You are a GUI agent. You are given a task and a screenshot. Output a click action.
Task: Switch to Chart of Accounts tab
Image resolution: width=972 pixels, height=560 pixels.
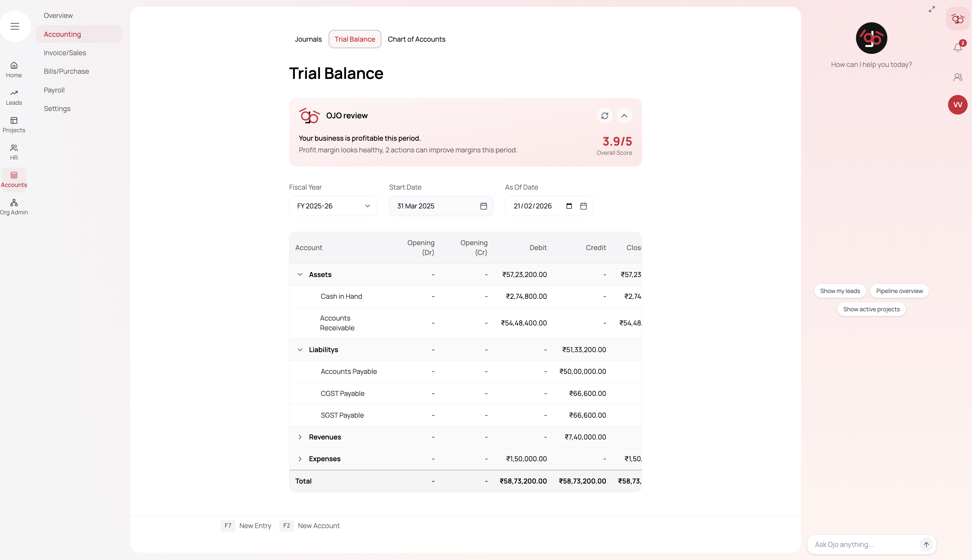coord(416,39)
